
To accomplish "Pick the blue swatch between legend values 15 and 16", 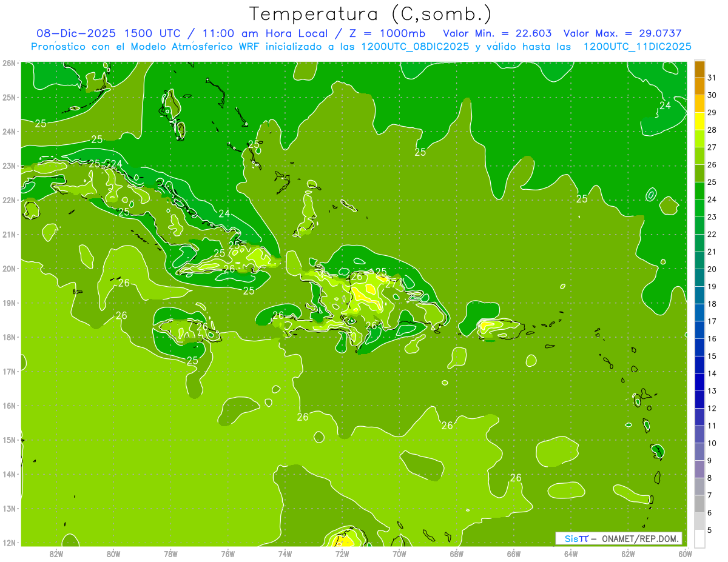I will 699,347.
